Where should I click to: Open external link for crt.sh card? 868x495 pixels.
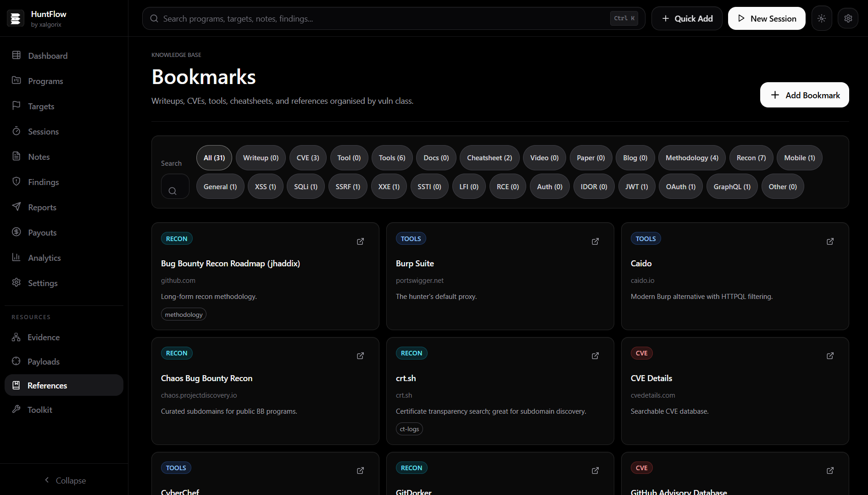pos(595,356)
